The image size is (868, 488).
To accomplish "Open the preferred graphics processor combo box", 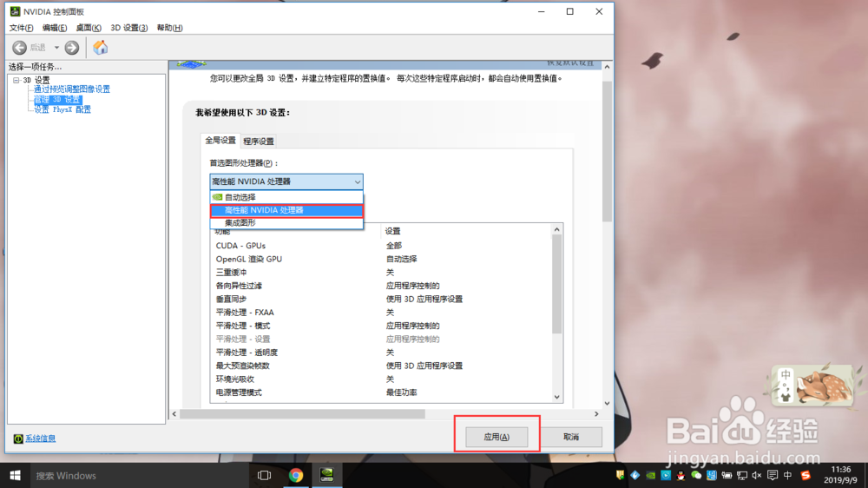I will click(286, 181).
